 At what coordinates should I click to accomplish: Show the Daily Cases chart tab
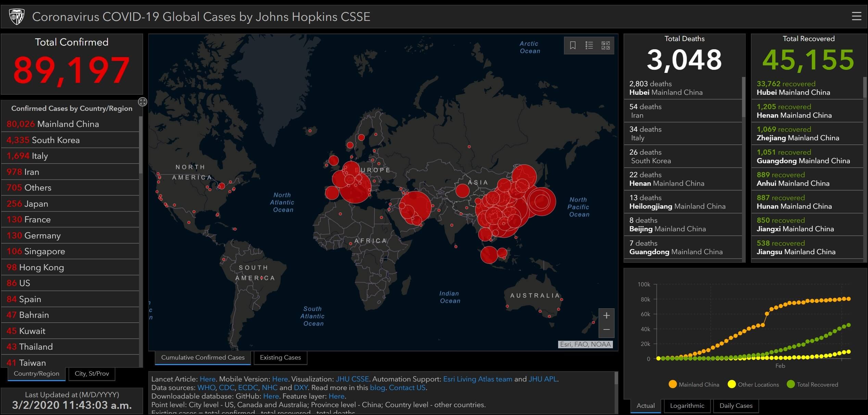[736, 406]
